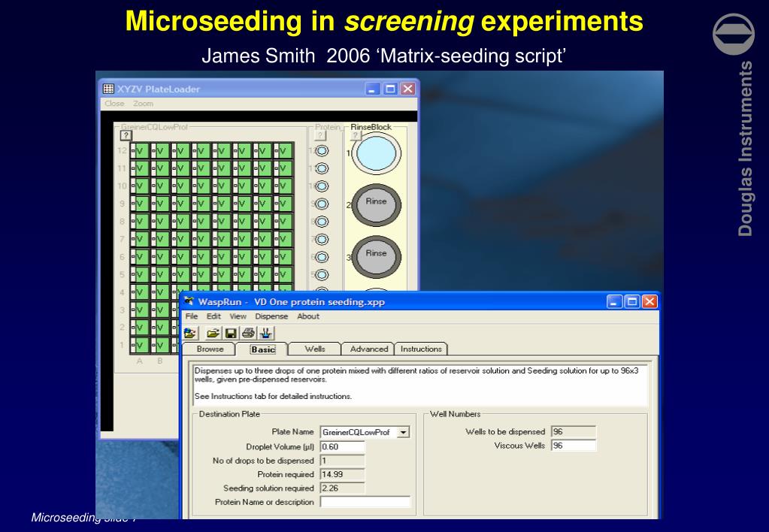Select plate well B9 in PlateLoader
The width and height of the screenshot is (769, 532).
coord(160,204)
